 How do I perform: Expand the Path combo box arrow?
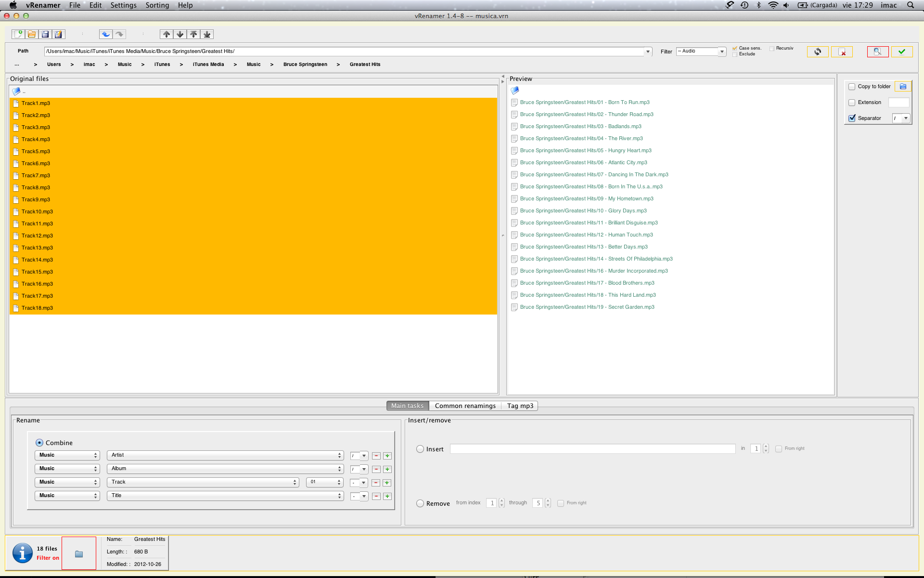pos(648,52)
